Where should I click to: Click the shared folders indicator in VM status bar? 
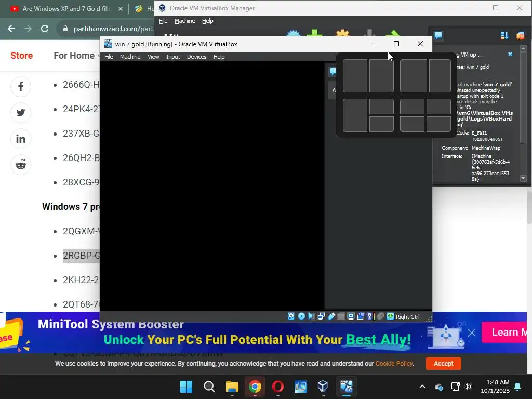pyautogui.click(x=341, y=316)
